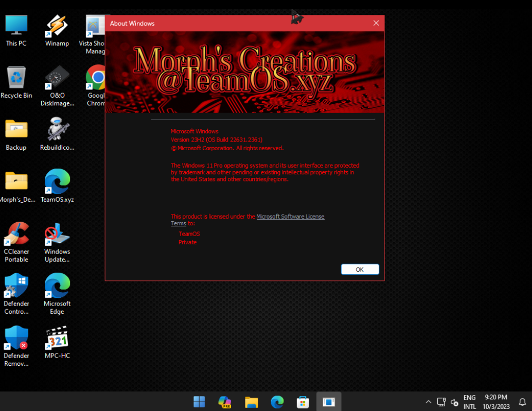Click the 'Microsoft Windows' heading text

tap(194, 131)
